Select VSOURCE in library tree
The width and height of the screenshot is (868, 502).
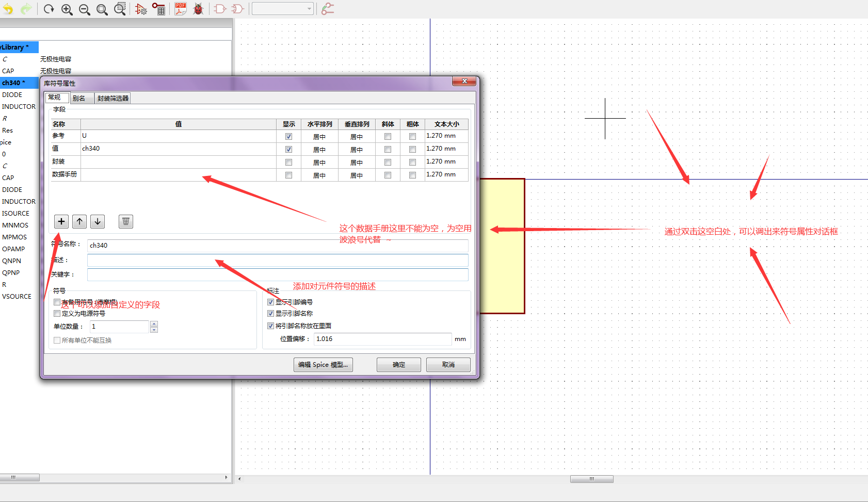[17, 296]
